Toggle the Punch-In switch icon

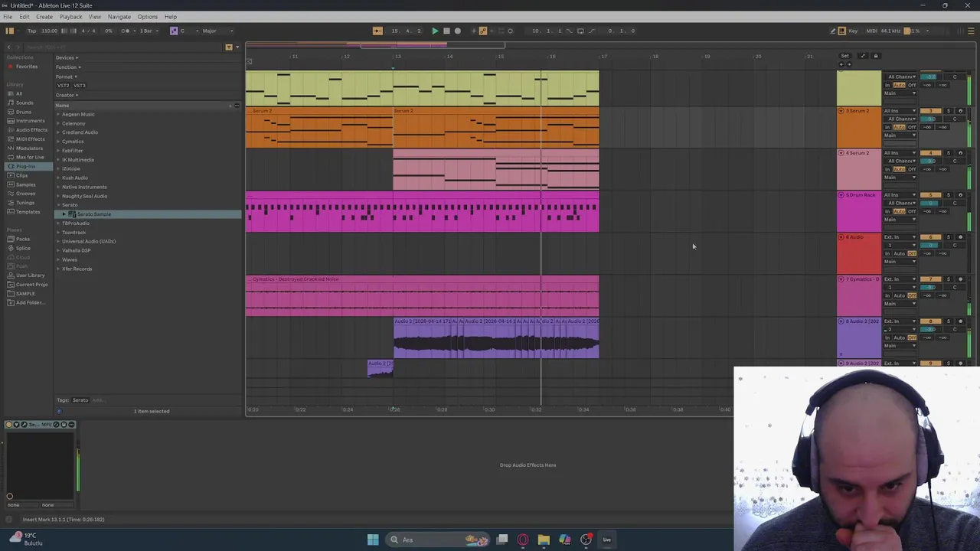570,31
